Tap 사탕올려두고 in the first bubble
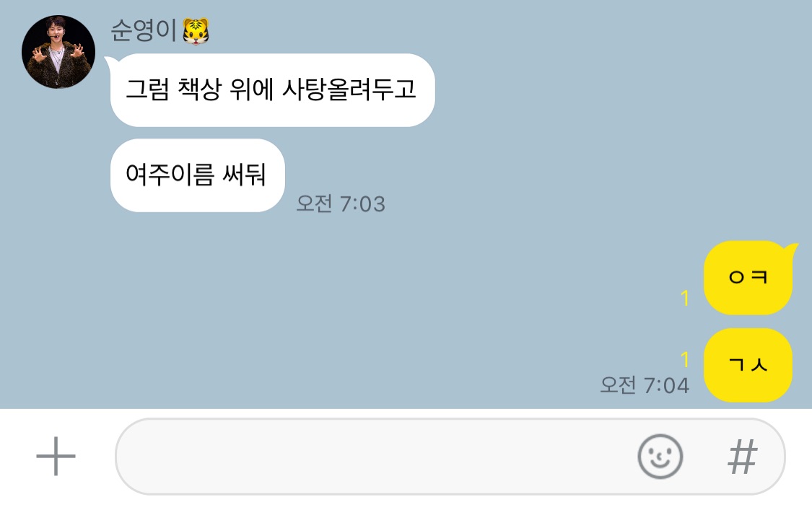The width and height of the screenshot is (812, 515). [349, 89]
